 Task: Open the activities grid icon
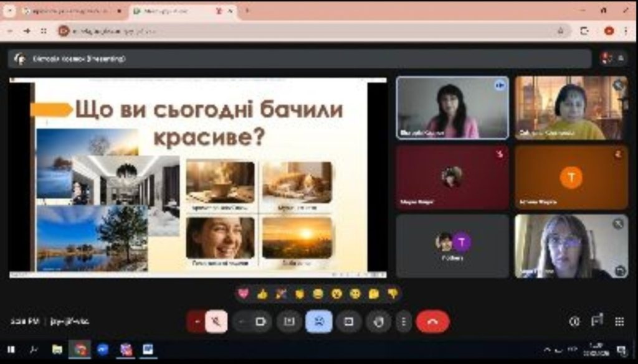click(x=619, y=321)
